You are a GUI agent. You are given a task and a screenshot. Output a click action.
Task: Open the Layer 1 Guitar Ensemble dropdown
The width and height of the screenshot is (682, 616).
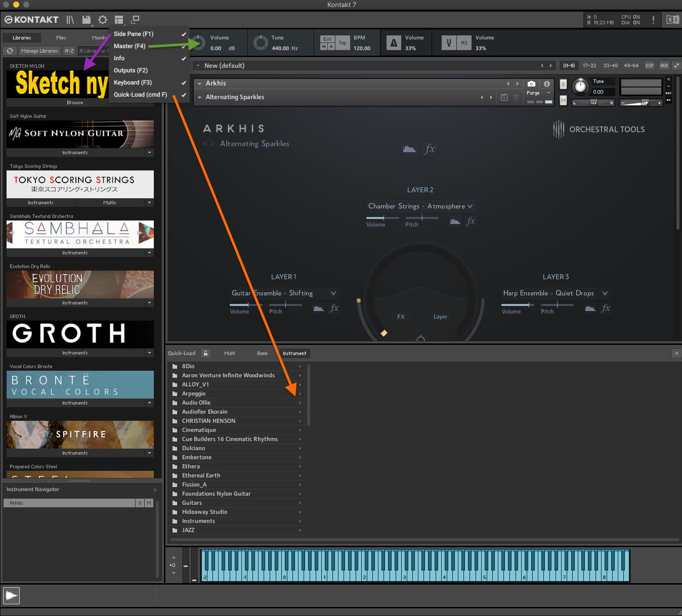[284, 293]
